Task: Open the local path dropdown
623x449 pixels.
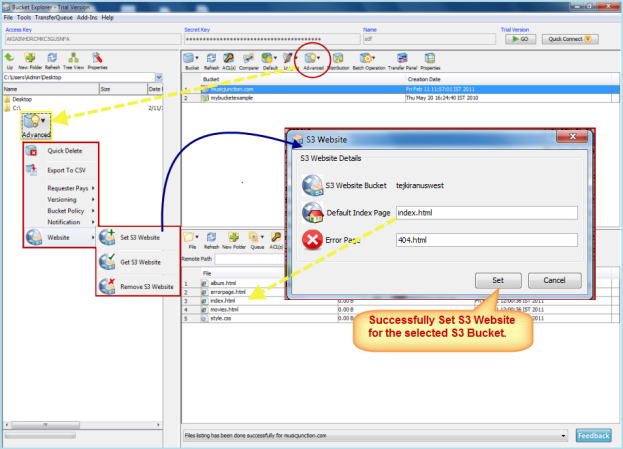Action: tap(159, 77)
